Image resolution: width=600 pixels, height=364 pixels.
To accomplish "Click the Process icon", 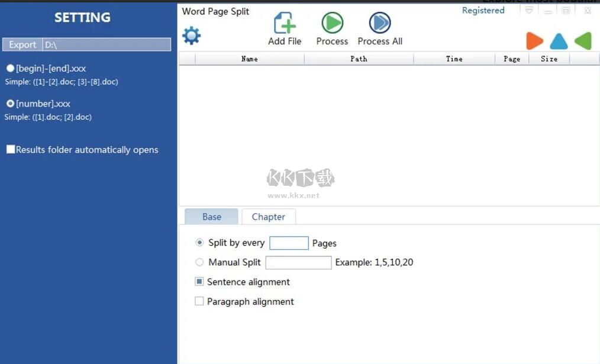I will (x=331, y=24).
